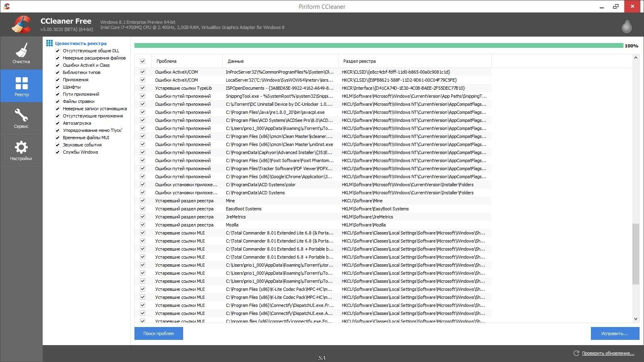Toggle Временные файлы MUI checkbox

point(58,138)
